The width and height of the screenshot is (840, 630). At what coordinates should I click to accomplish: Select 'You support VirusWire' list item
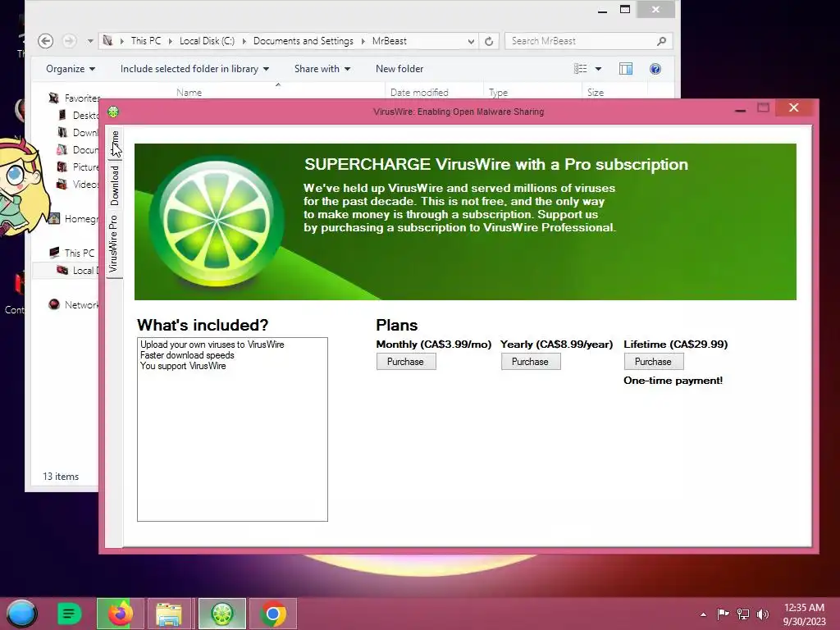click(x=183, y=366)
